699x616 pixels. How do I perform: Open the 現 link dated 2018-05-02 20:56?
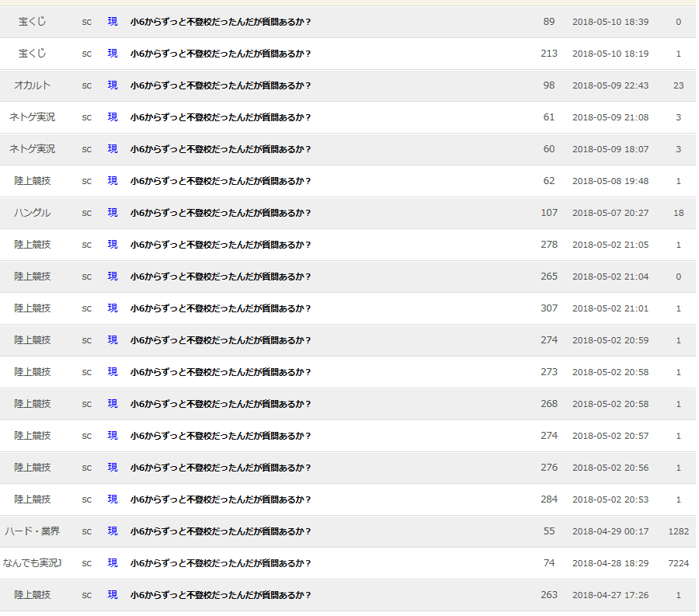113,468
